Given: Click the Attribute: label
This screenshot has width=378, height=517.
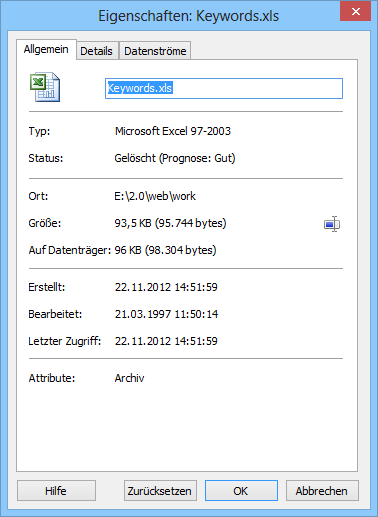Looking at the screenshot, I should tap(52, 378).
